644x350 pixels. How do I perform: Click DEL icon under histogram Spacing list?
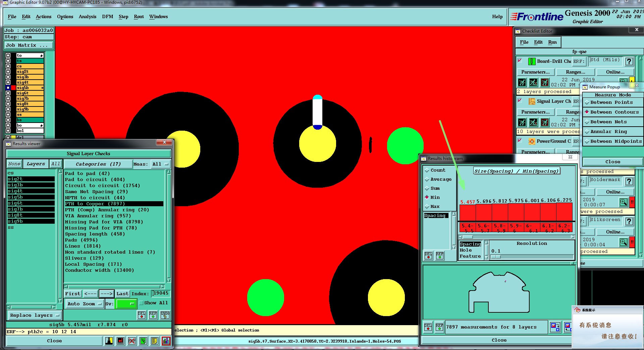point(428,256)
